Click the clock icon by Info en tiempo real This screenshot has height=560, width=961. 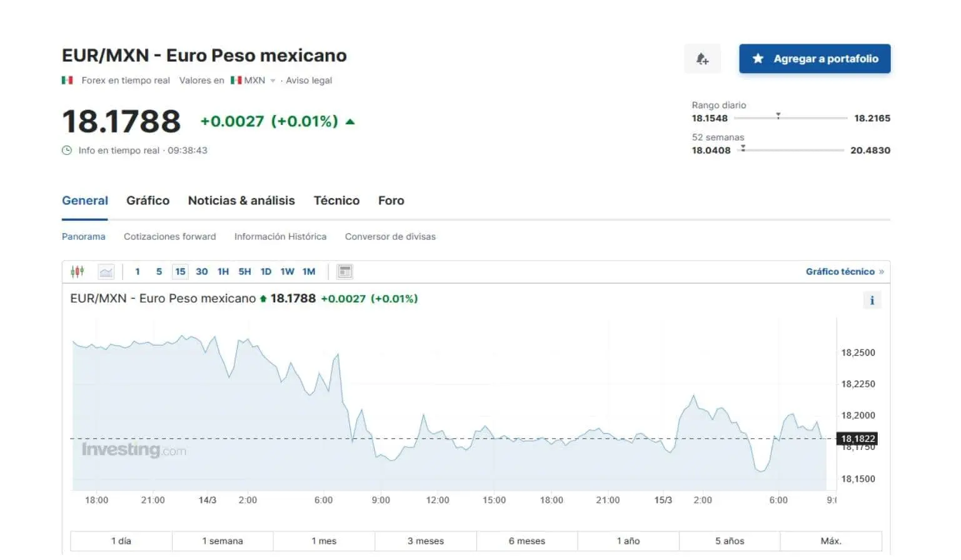(x=67, y=151)
